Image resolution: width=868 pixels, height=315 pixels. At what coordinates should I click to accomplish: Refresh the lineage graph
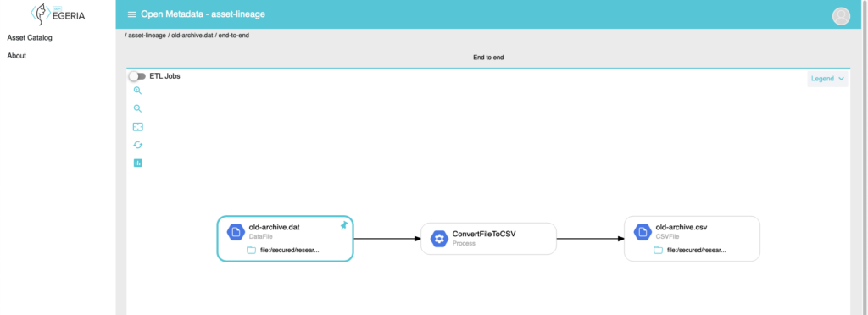click(138, 145)
